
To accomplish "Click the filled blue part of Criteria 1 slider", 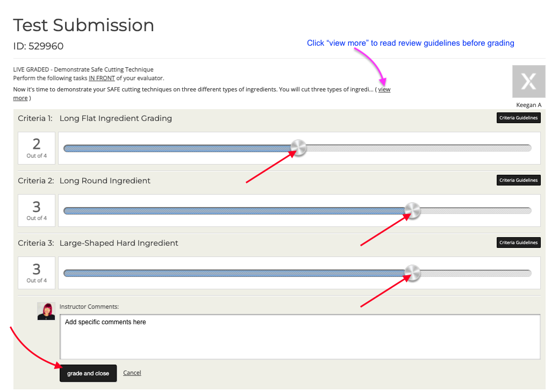I will tap(177, 148).
